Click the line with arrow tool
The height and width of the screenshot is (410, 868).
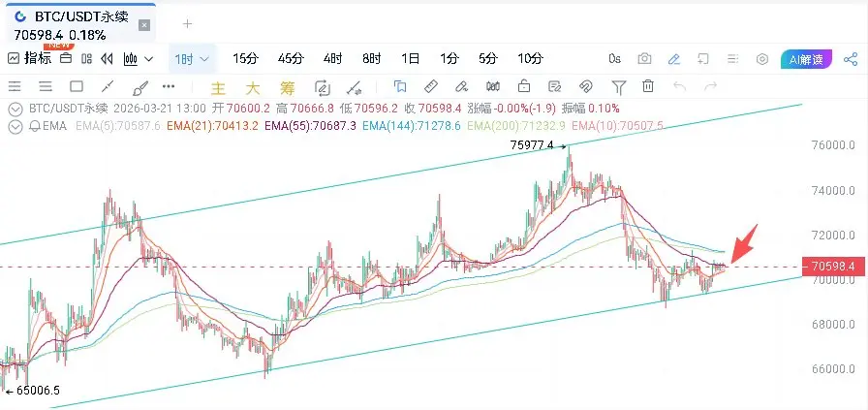coord(355,87)
